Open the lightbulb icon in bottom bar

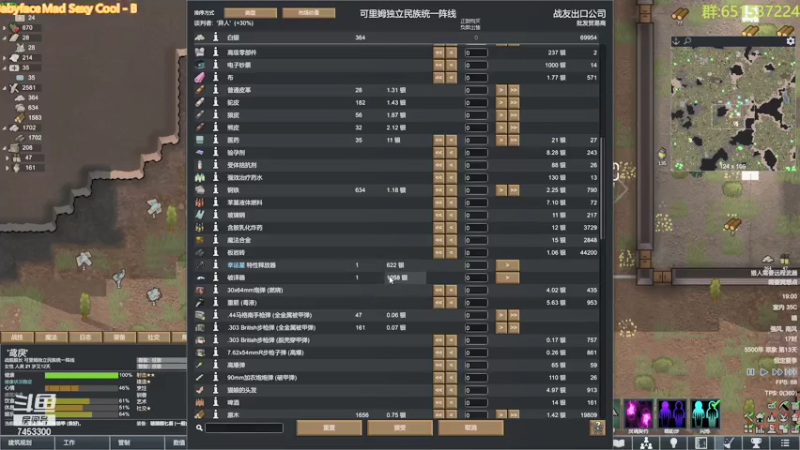click(673, 443)
